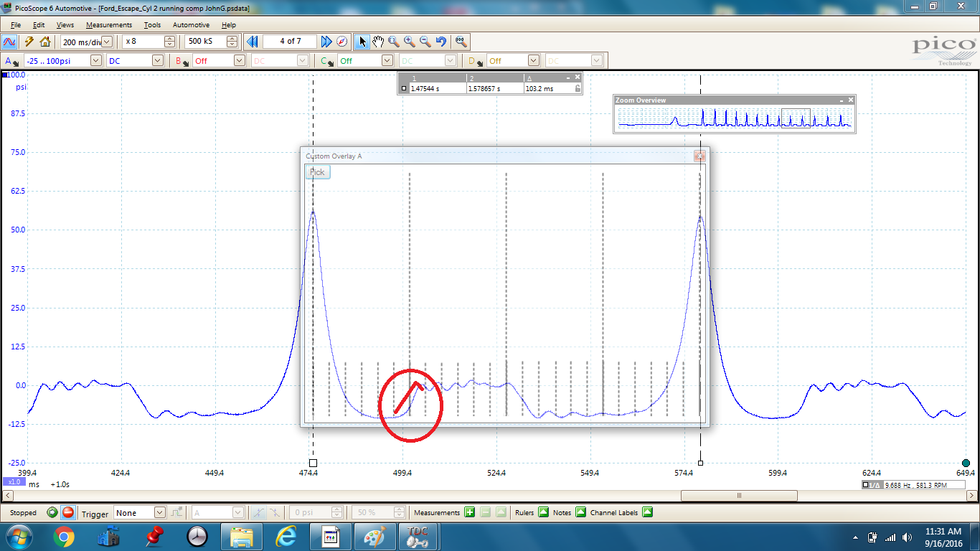Close the Custom Overlay A window
Image resolution: width=980 pixels, height=551 pixels.
click(700, 156)
